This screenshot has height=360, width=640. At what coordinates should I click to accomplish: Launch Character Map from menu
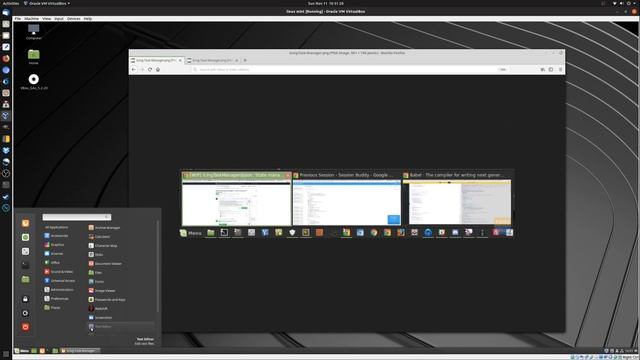pyautogui.click(x=103, y=246)
